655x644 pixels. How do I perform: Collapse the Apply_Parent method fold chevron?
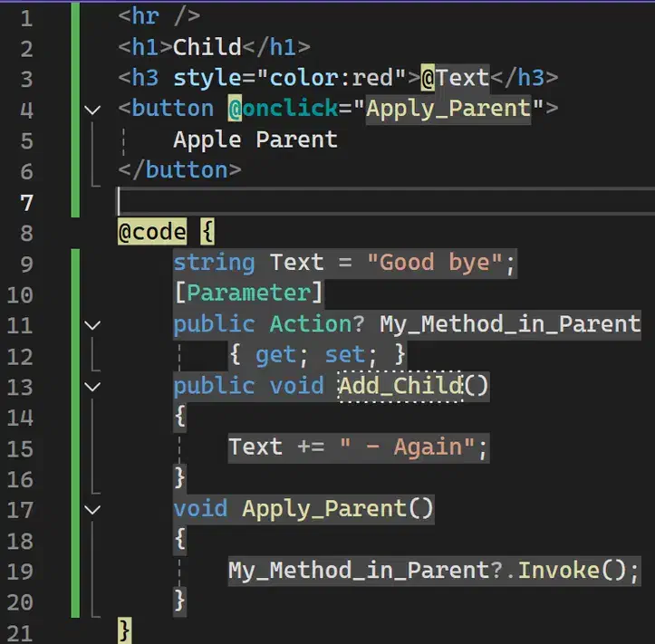coord(92,509)
